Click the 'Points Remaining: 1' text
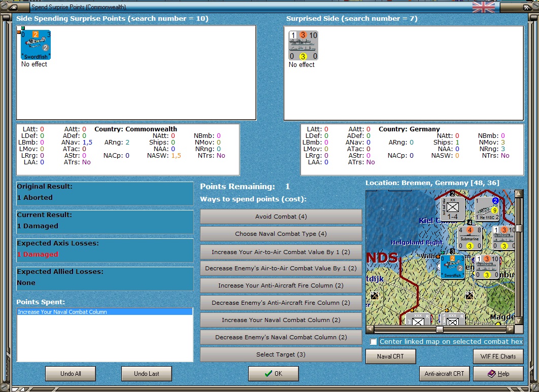Viewport: 539px width, 392px height. [245, 187]
